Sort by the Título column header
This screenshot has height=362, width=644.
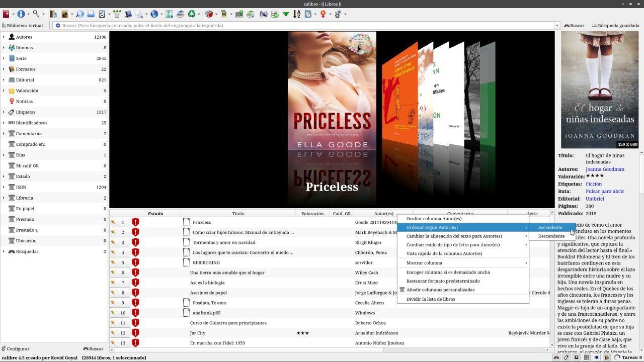[x=238, y=214]
